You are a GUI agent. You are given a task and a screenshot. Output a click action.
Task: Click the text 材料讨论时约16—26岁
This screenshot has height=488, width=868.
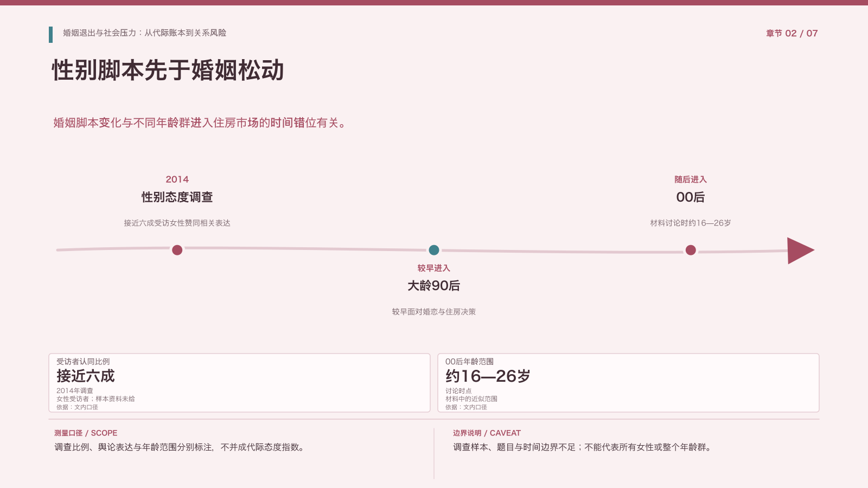point(691,223)
